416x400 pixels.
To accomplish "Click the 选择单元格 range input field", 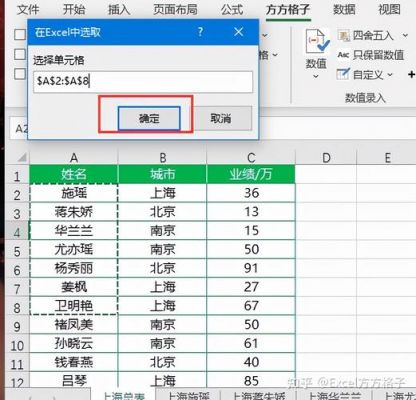I will pos(143,82).
